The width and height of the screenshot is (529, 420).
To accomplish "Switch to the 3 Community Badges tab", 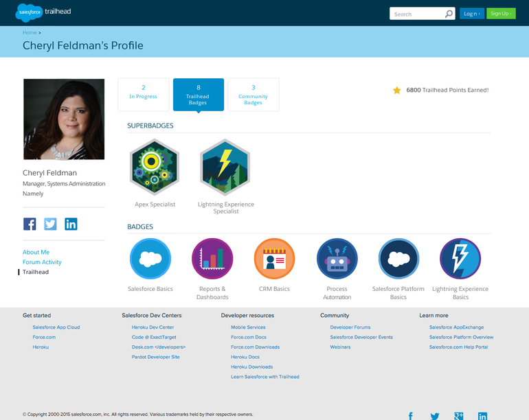I will pyautogui.click(x=254, y=95).
